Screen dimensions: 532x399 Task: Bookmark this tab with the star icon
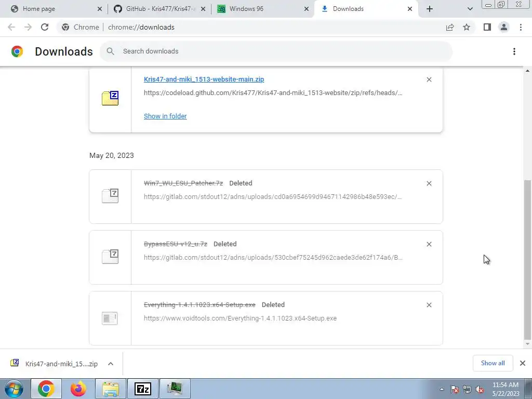pos(467,27)
